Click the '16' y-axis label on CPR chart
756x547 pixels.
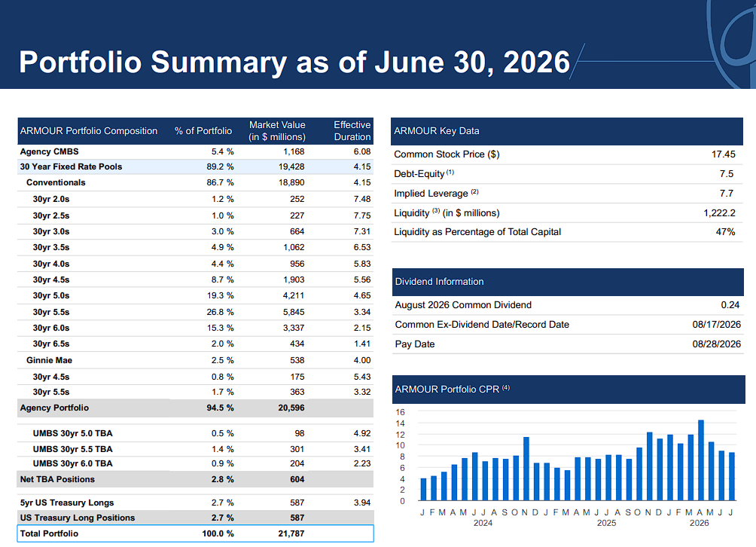tap(400, 412)
